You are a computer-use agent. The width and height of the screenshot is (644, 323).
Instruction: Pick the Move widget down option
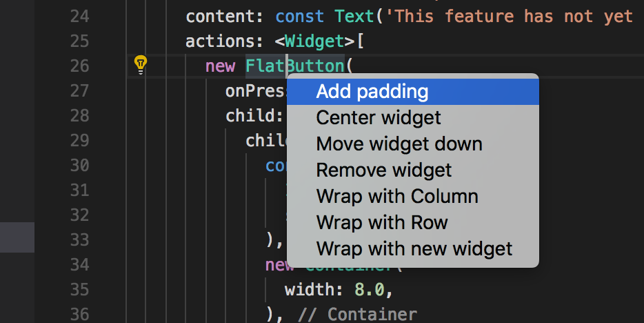pos(399,144)
